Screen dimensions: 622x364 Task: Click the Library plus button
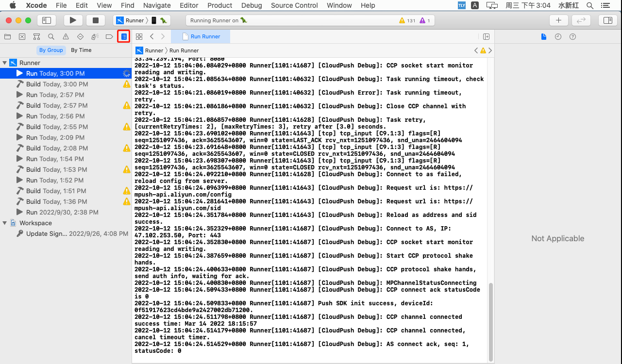tap(559, 20)
